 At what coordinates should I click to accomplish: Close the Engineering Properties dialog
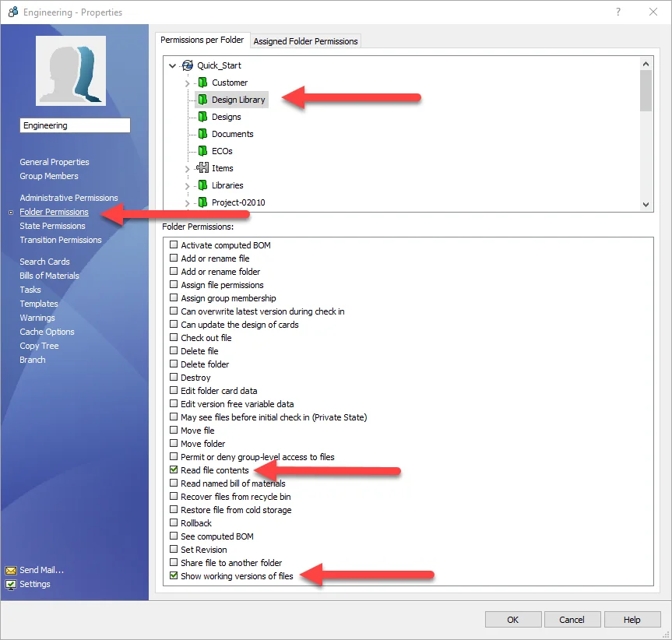[653, 12]
